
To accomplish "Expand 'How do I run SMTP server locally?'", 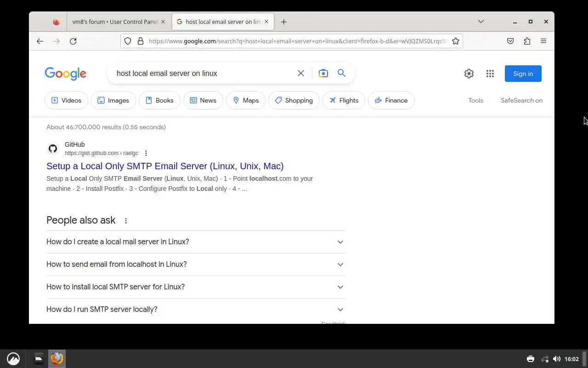I will [196, 310].
